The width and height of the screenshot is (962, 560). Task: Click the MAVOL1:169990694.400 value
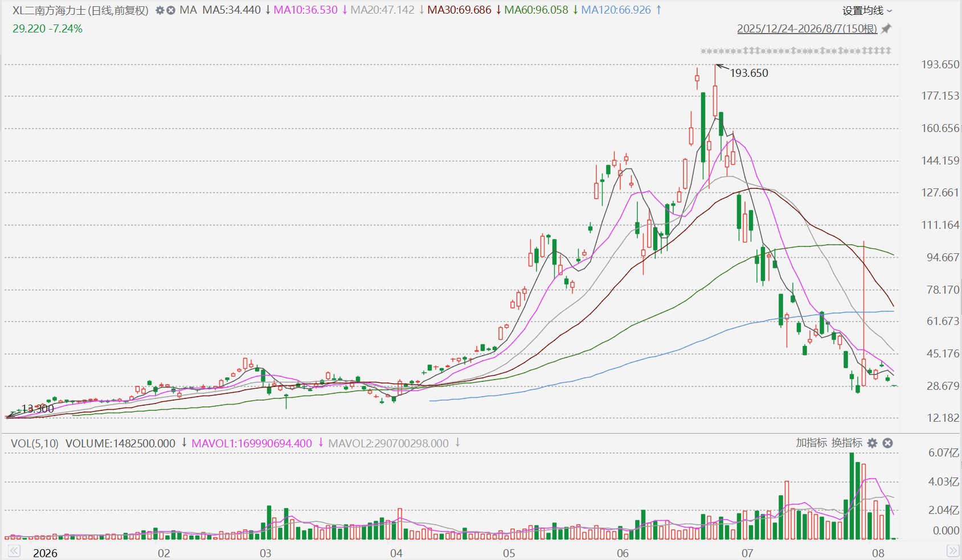pyautogui.click(x=252, y=443)
